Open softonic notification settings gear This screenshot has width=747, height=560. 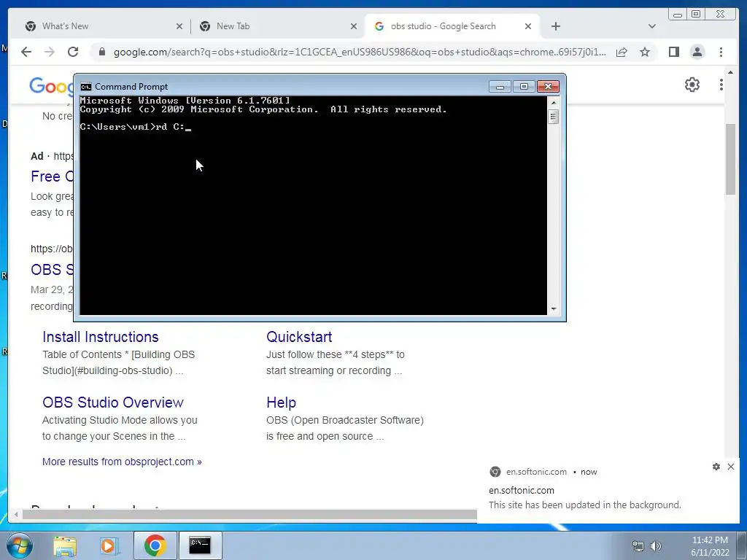click(716, 467)
